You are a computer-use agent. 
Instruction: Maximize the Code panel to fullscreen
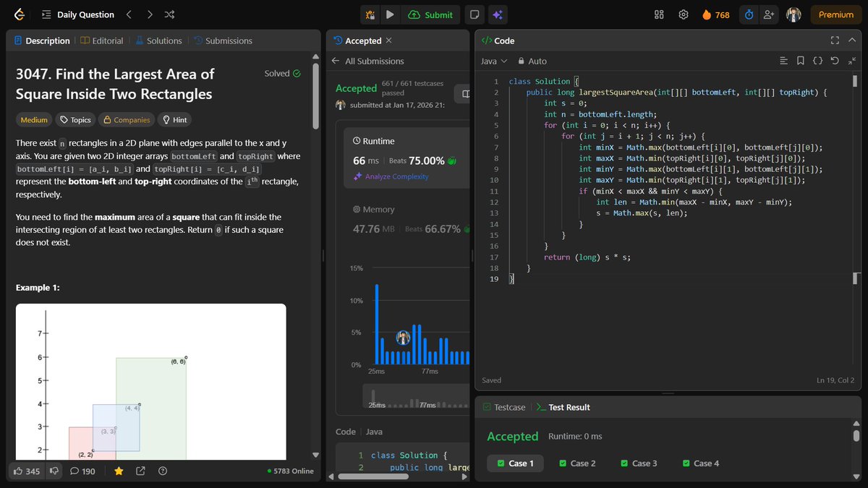[835, 40]
